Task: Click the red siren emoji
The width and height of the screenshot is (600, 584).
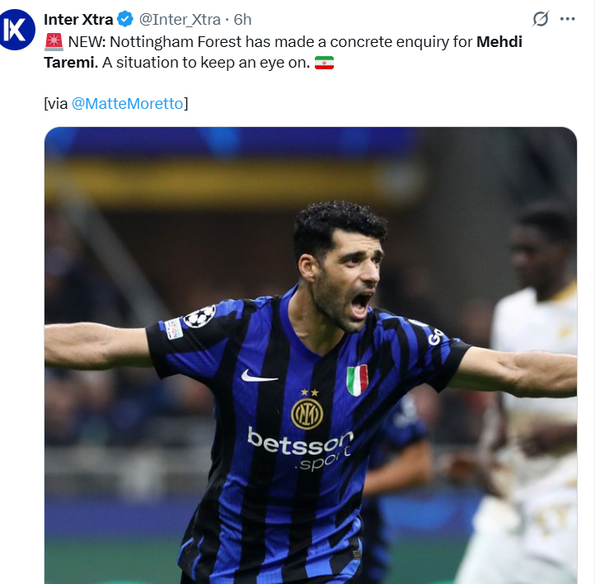Action: (x=54, y=42)
